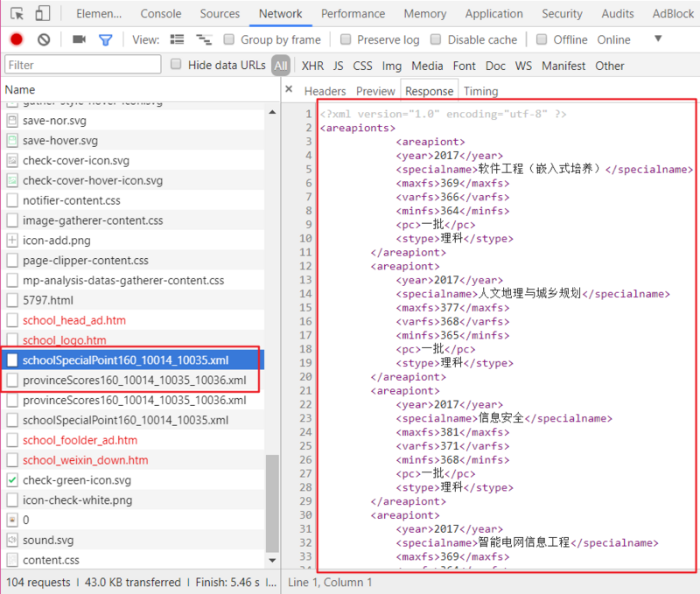Tick the Disable cache checkbox

click(436, 39)
